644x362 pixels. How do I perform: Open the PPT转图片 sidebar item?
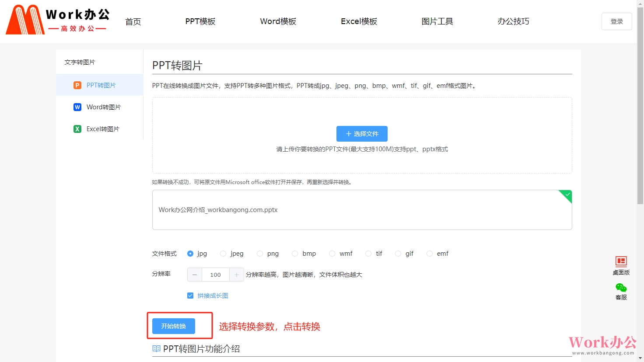[x=100, y=85]
